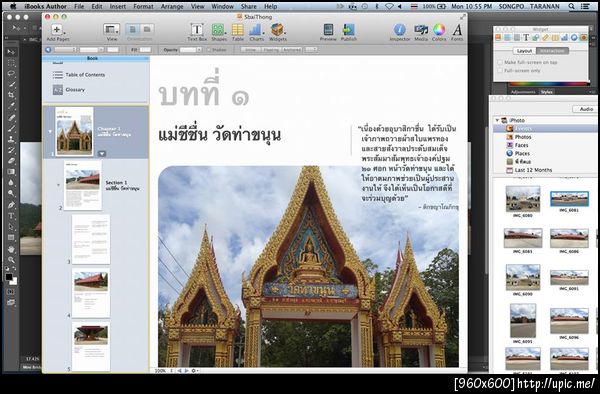Open the Media browser icon
Screen dimensions: 600x394
pyautogui.click(x=421, y=30)
